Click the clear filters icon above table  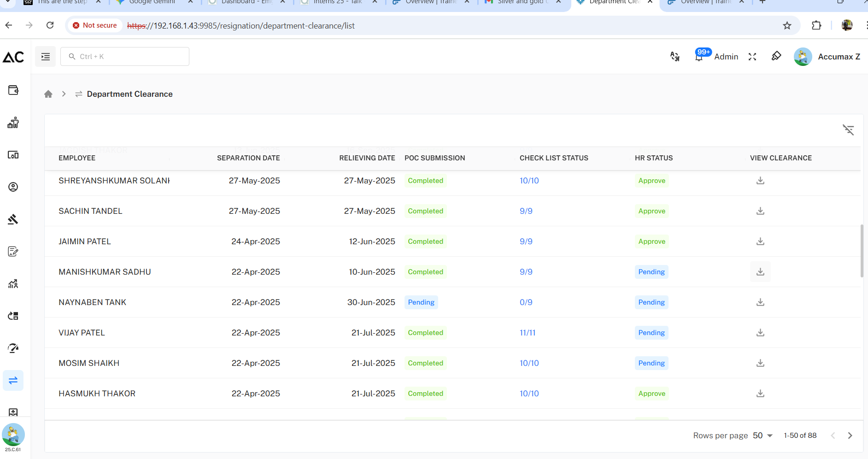[x=848, y=130]
